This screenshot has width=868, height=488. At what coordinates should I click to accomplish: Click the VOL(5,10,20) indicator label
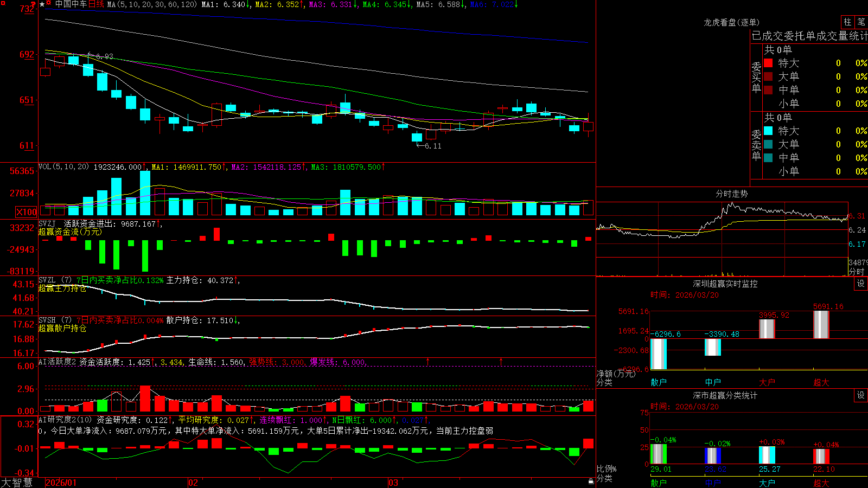[63, 166]
